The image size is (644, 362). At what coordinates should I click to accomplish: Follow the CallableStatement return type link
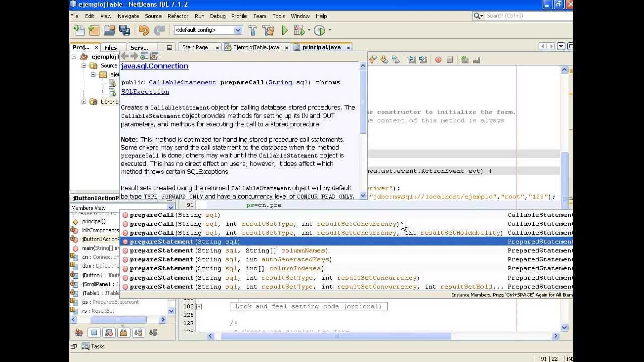click(183, 82)
